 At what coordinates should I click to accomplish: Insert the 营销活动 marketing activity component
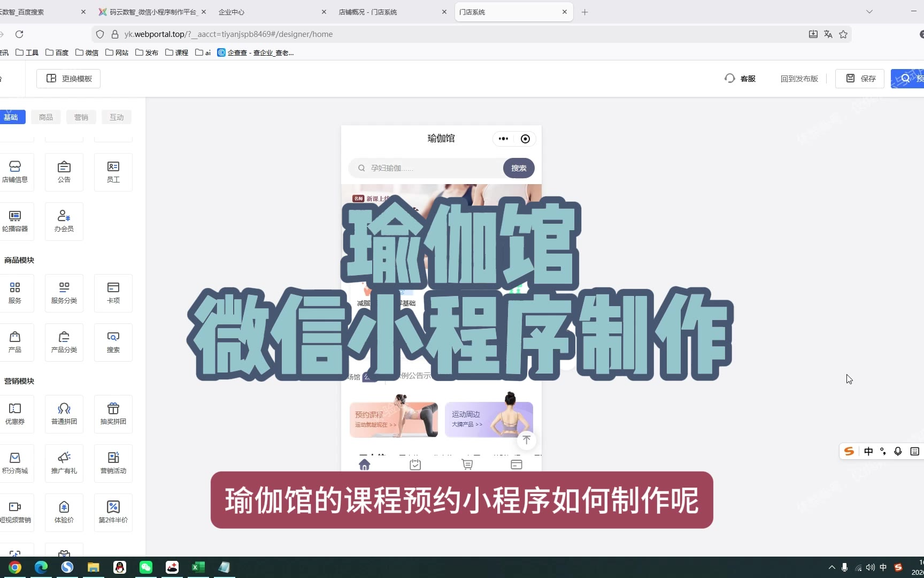[113, 463]
